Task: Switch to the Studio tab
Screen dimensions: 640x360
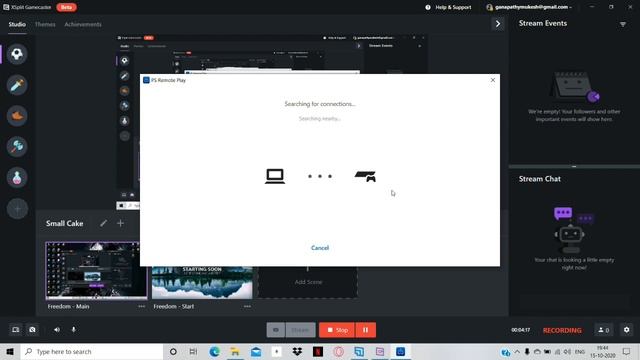Action: coord(17,24)
